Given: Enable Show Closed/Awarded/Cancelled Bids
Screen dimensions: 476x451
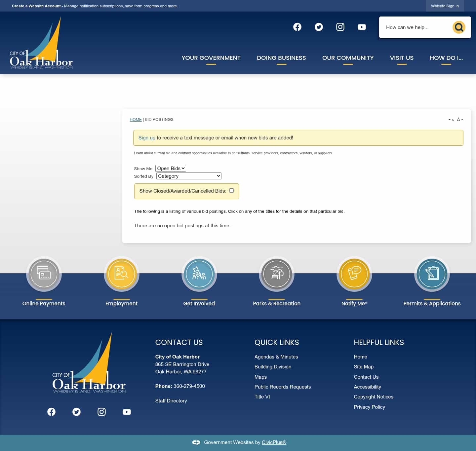Looking at the screenshot, I should (231, 190).
